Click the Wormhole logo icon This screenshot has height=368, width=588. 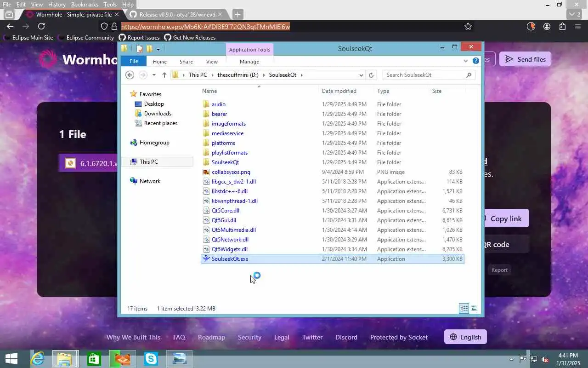(x=48, y=59)
